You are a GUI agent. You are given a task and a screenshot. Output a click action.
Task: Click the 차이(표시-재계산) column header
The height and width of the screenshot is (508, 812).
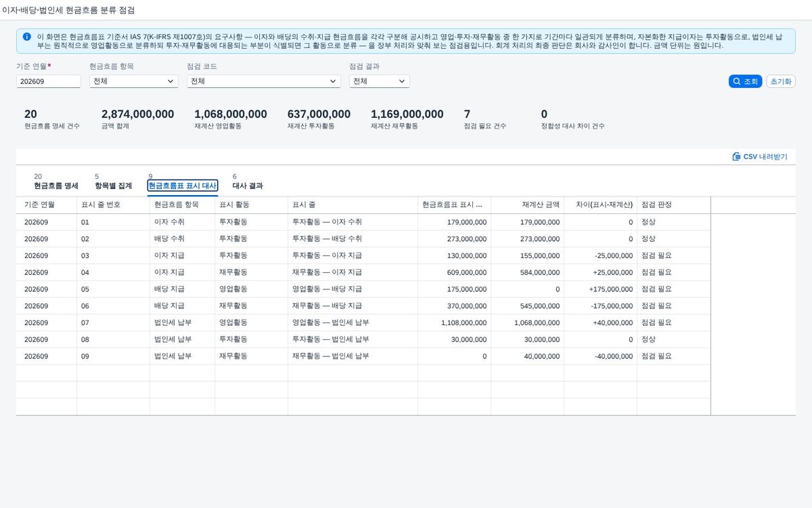(600, 205)
